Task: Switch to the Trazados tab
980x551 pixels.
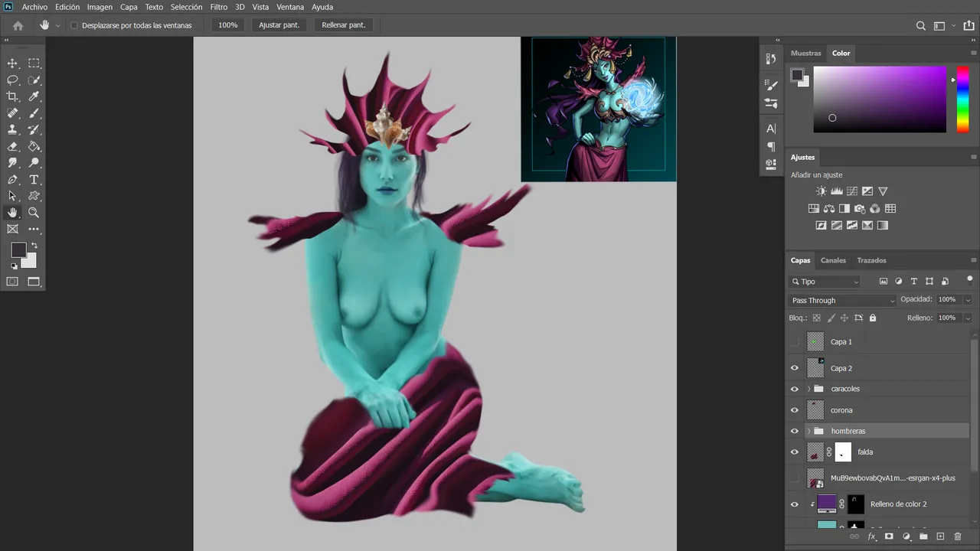Action: pos(871,260)
